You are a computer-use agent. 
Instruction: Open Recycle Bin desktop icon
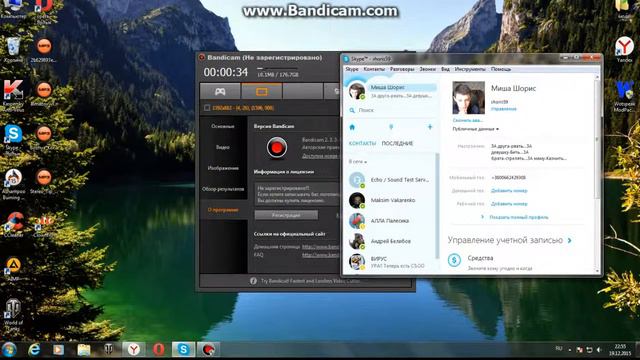click(13, 50)
